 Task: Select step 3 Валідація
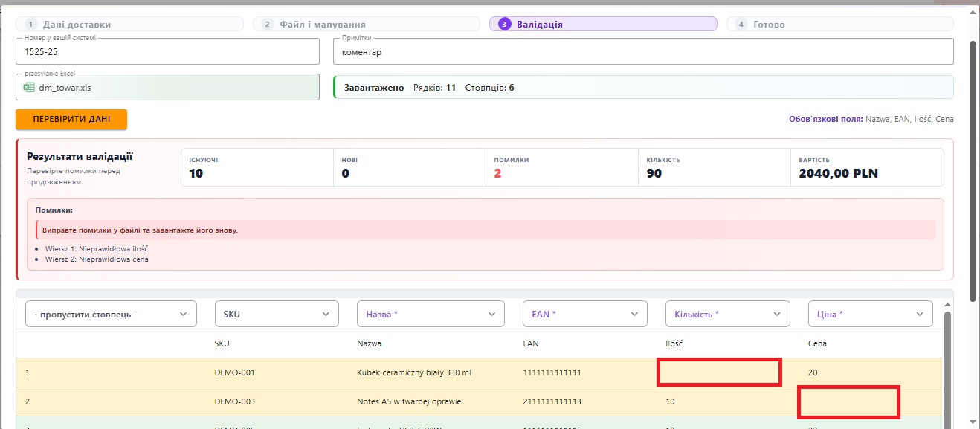pyautogui.click(x=603, y=24)
